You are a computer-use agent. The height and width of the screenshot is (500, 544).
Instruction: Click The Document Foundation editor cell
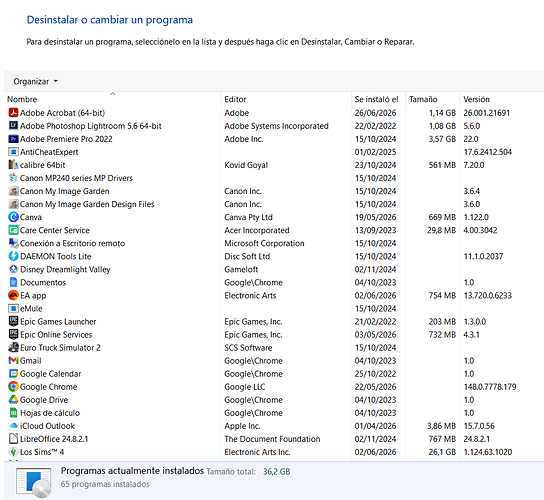[272, 439]
